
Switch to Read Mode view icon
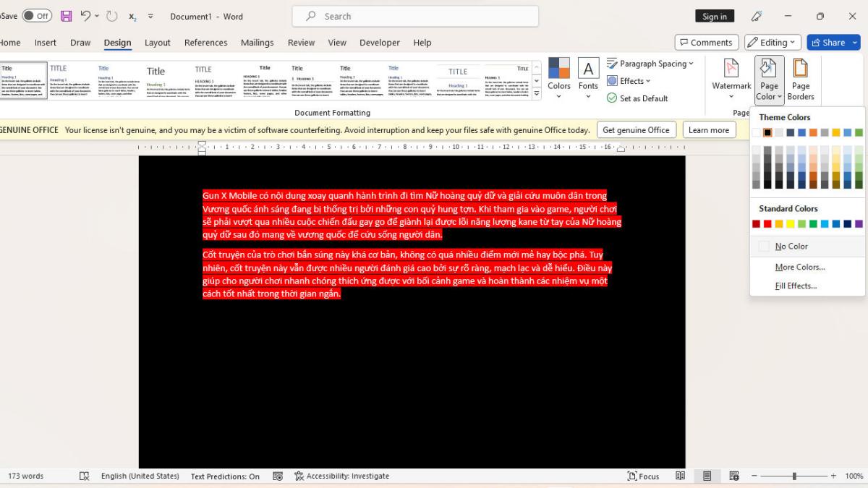coord(681,476)
